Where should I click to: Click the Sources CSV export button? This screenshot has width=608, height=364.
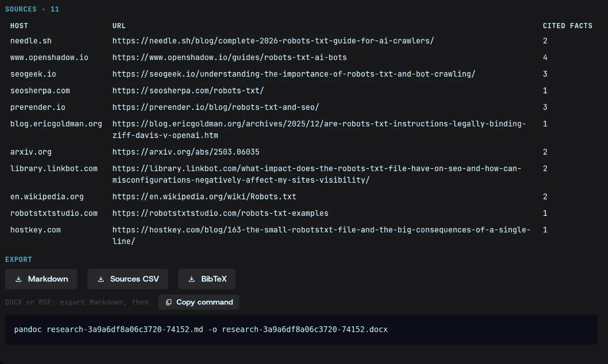[128, 279]
